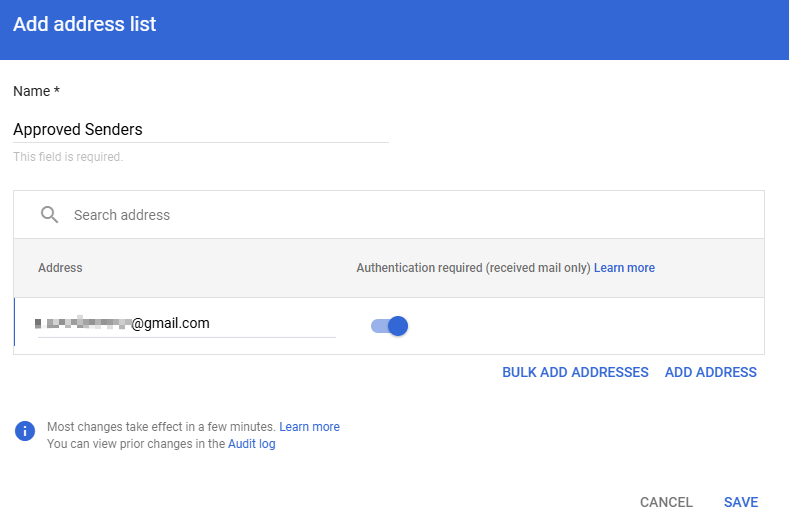Image resolution: width=789 pixels, height=526 pixels.
Task: Toggle off authentication required for gmail address
Action: pos(390,325)
